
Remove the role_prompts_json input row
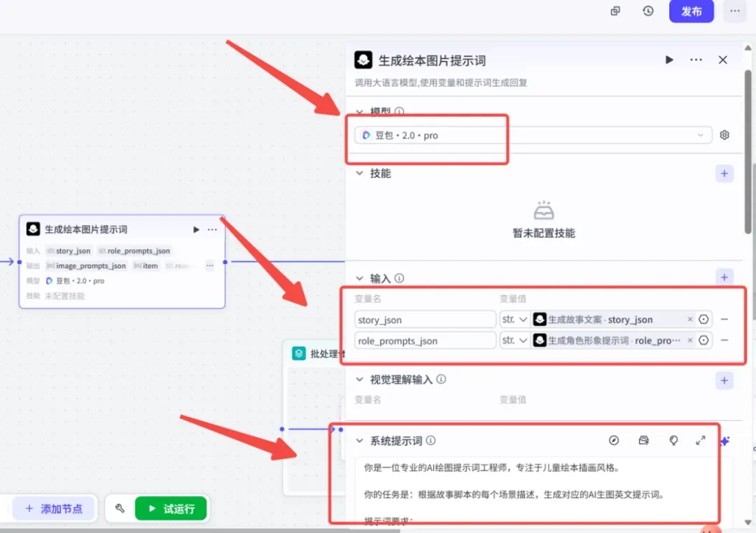coord(724,340)
